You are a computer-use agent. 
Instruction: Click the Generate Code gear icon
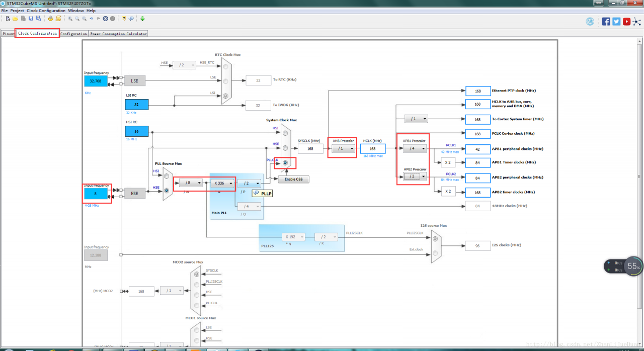click(x=50, y=19)
